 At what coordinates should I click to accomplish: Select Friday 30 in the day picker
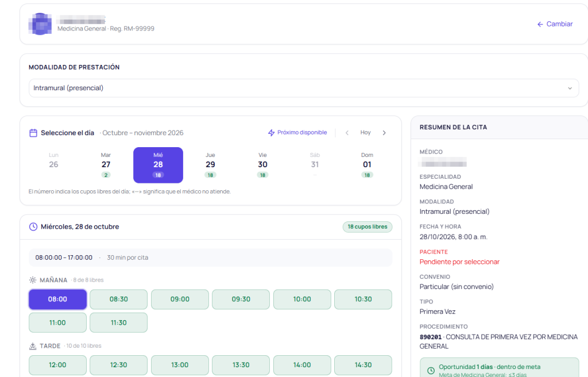pos(262,165)
